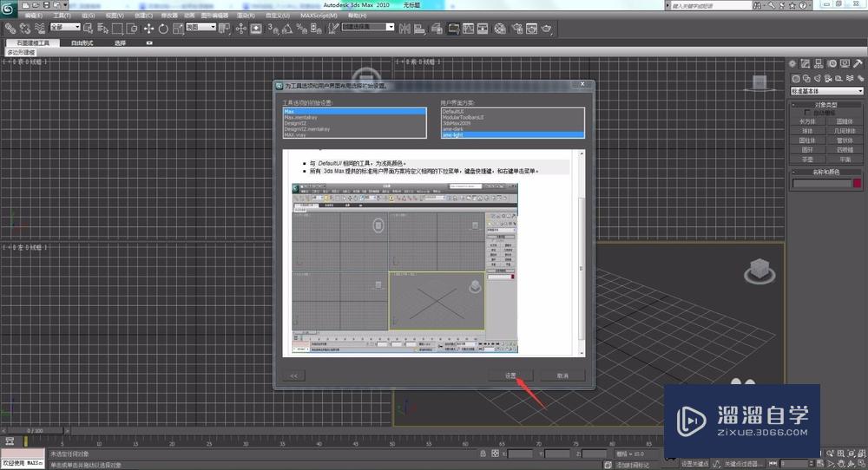Image resolution: width=868 pixels, height=470 pixels.
Task: Enable the 自动栅格 checkbox
Action: click(808, 113)
